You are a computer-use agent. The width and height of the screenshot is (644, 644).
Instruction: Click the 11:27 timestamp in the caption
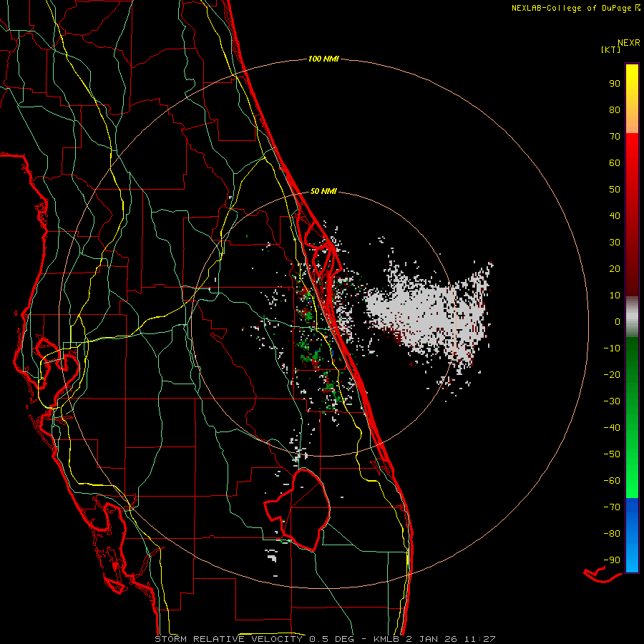tap(481, 639)
